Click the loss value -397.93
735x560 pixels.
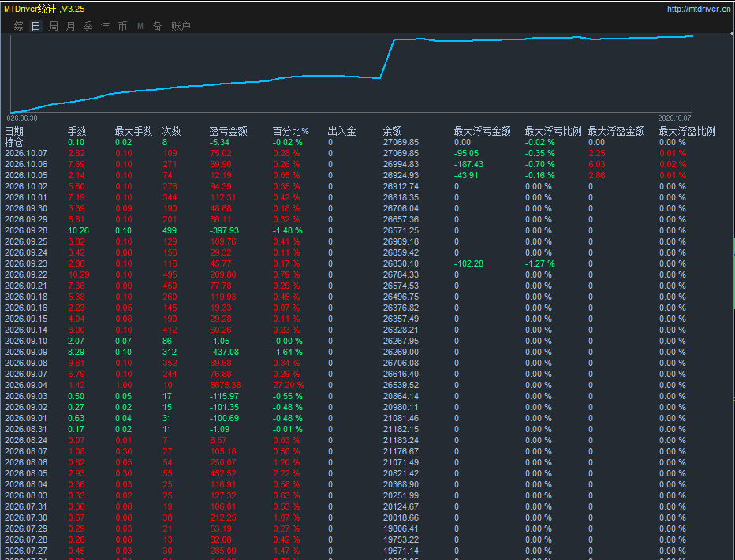[224, 230]
